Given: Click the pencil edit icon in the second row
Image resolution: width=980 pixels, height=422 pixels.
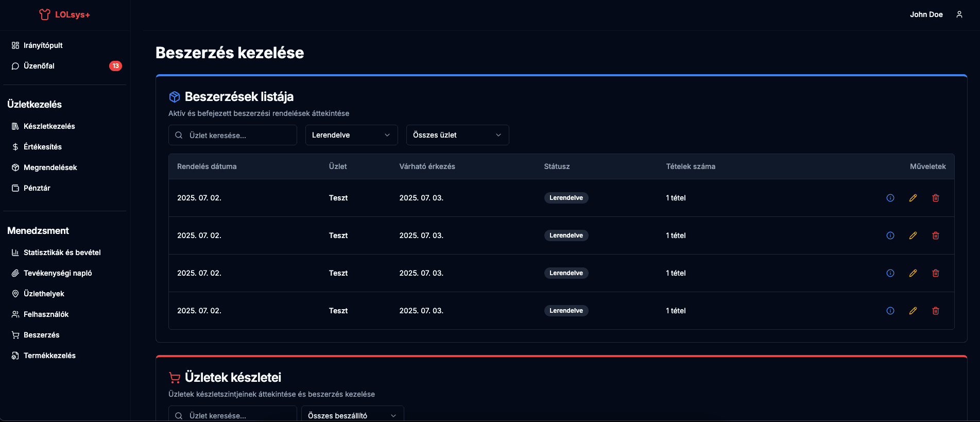Looking at the screenshot, I should 913,235.
